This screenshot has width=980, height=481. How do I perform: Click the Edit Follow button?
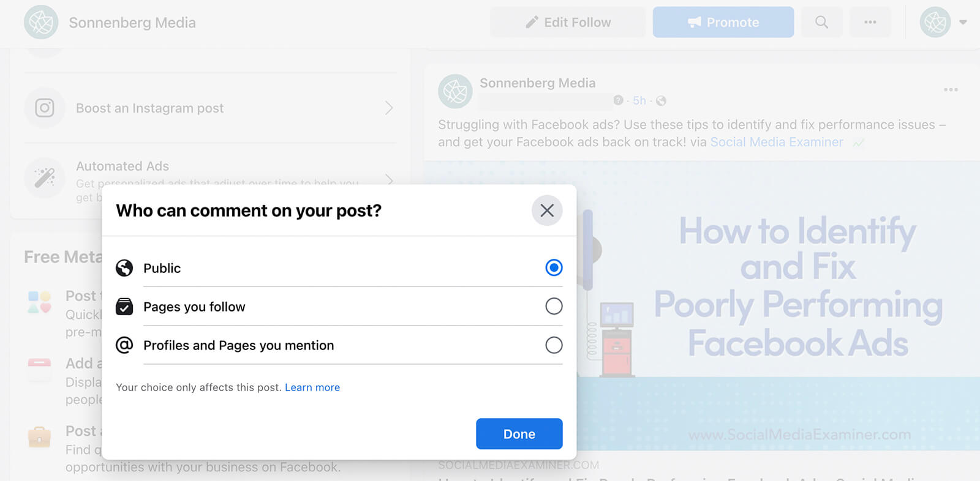(568, 23)
